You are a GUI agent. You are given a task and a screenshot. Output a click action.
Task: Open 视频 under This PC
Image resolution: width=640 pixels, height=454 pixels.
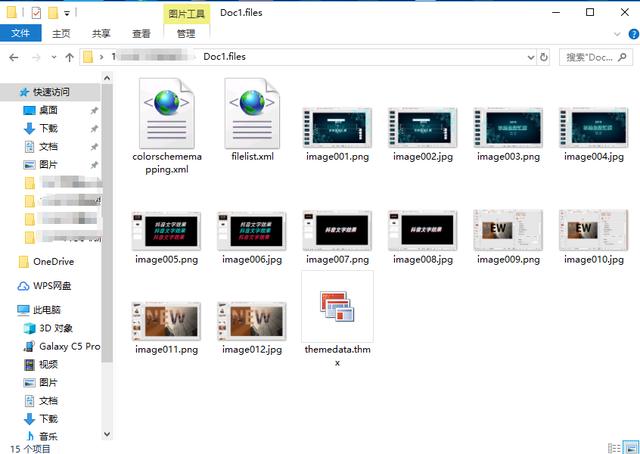(x=48, y=365)
